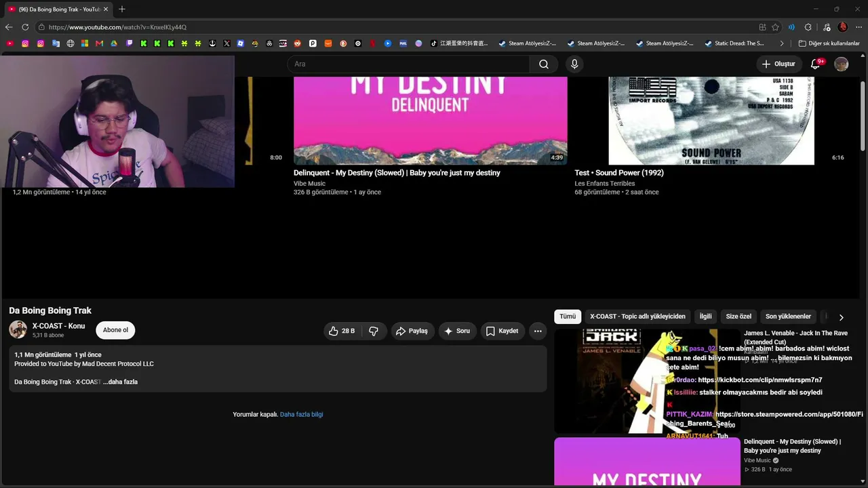
Task: Open the Delinquent - My Destiny (Slowed) title at top
Action: click(x=397, y=173)
